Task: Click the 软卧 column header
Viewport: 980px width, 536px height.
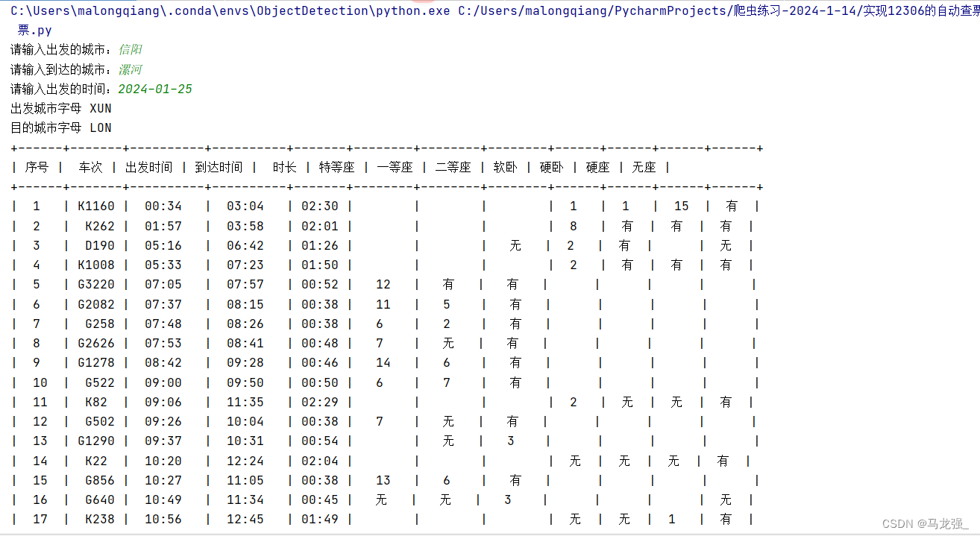Action: (505, 168)
